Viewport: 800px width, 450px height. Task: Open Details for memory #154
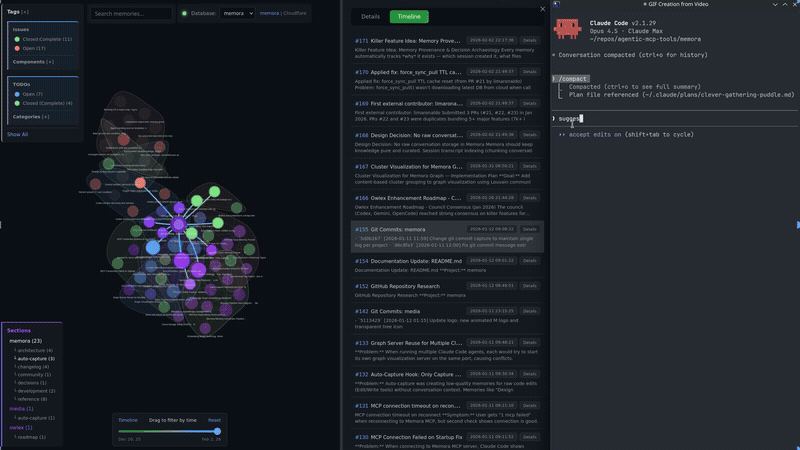coord(530,261)
